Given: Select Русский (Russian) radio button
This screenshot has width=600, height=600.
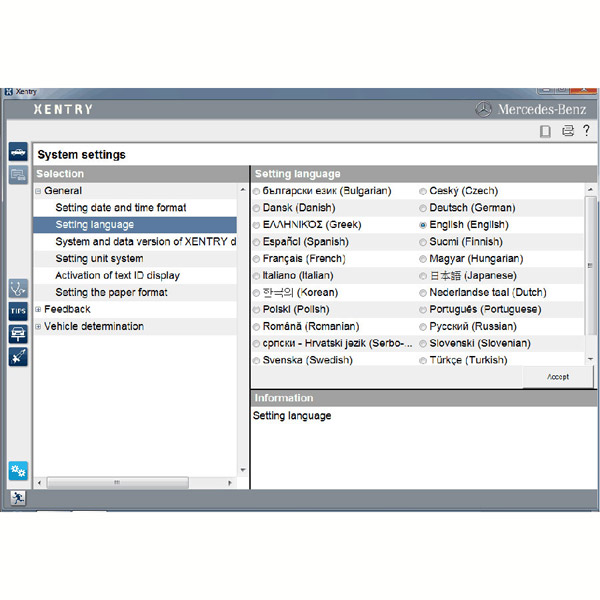Looking at the screenshot, I should (x=423, y=327).
